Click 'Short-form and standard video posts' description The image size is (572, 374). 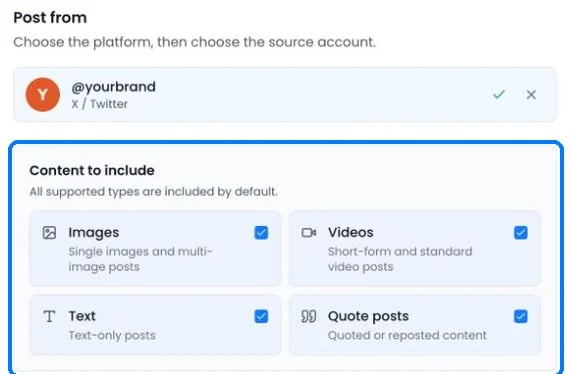[400, 259]
